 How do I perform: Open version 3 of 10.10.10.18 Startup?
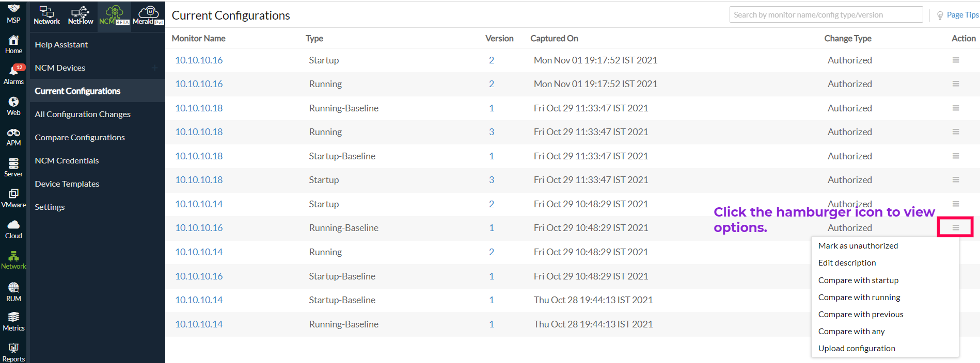point(492,179)
